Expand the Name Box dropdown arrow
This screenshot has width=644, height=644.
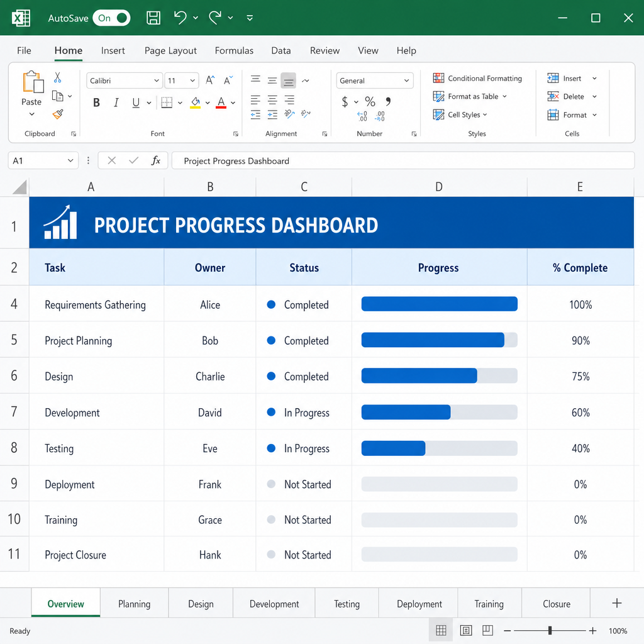[70, 160]
